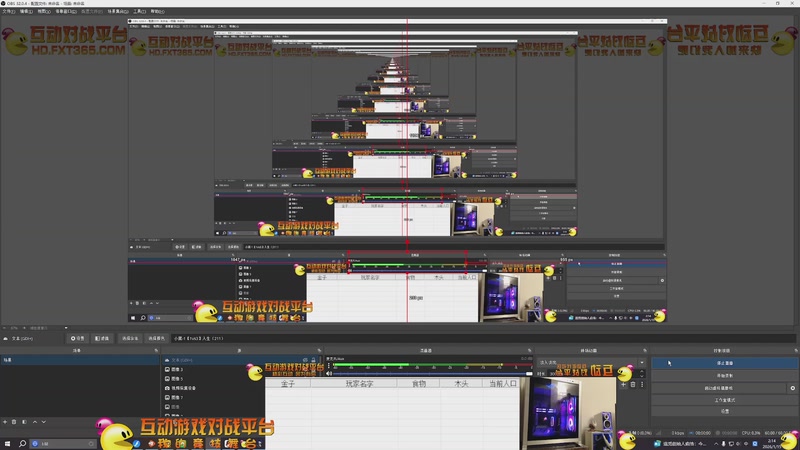Click 选择字体 font button

(x=130, y=338)
